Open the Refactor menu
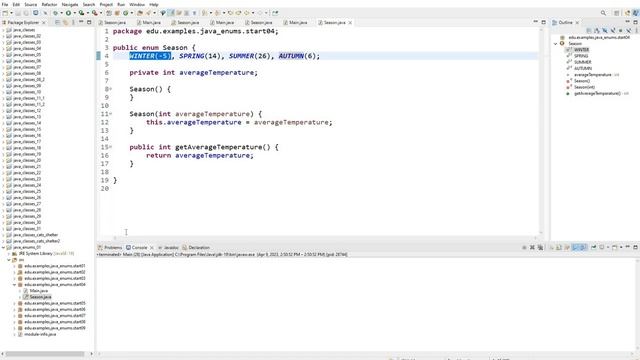This screenshot has width=640, height=360. click(49, 4)
